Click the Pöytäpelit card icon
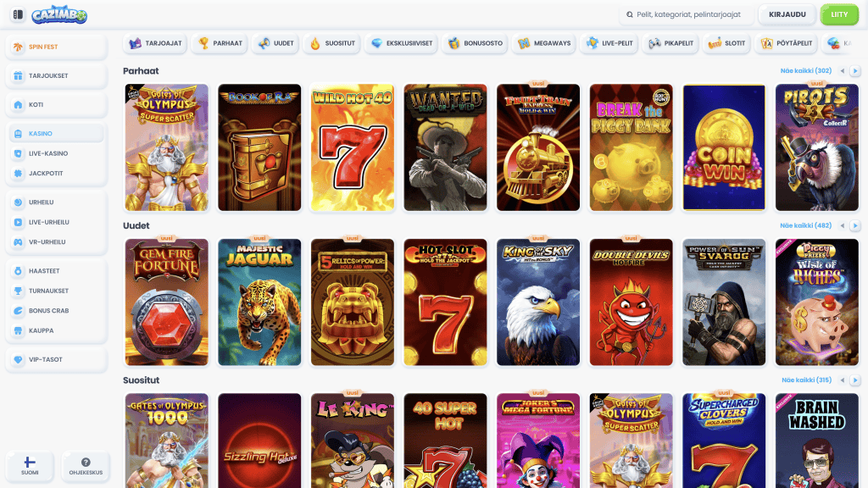868x488 pixels. 766,43
